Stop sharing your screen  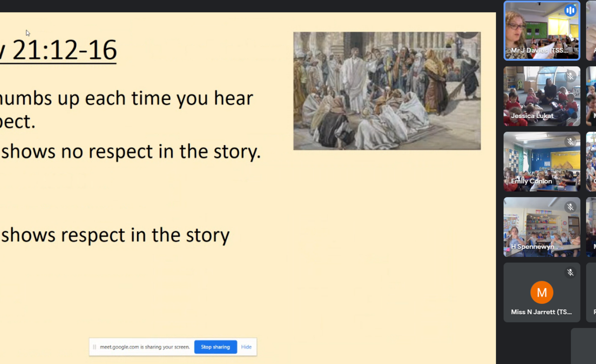point(215,347)
